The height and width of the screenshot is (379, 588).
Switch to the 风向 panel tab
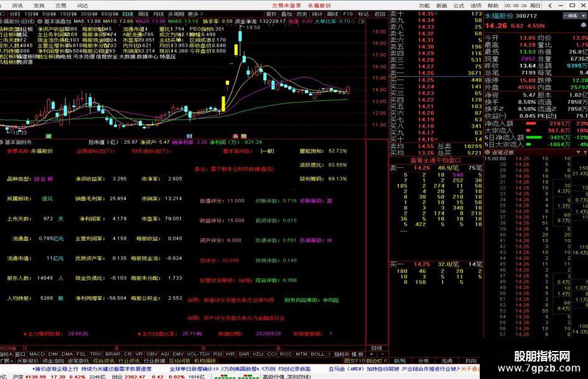[x=471, y=360]
